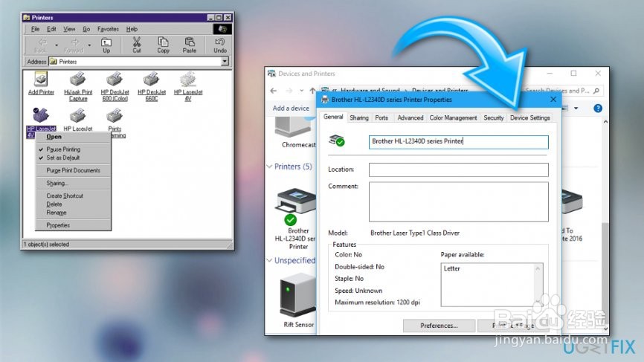This screenshot has width=644, height=362.
Task: Open the Help menu in the Printers window
Action: tap(132, 29)
